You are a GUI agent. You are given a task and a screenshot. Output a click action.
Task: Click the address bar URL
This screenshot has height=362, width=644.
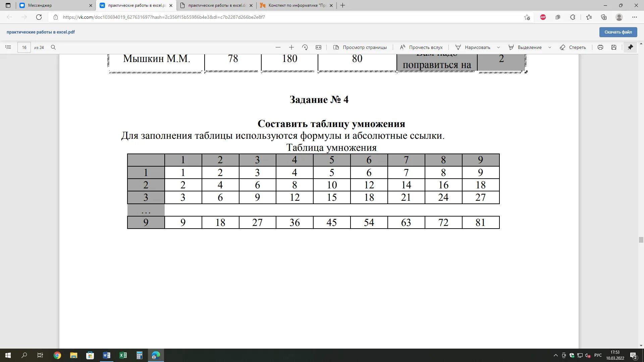pos(164,17)
